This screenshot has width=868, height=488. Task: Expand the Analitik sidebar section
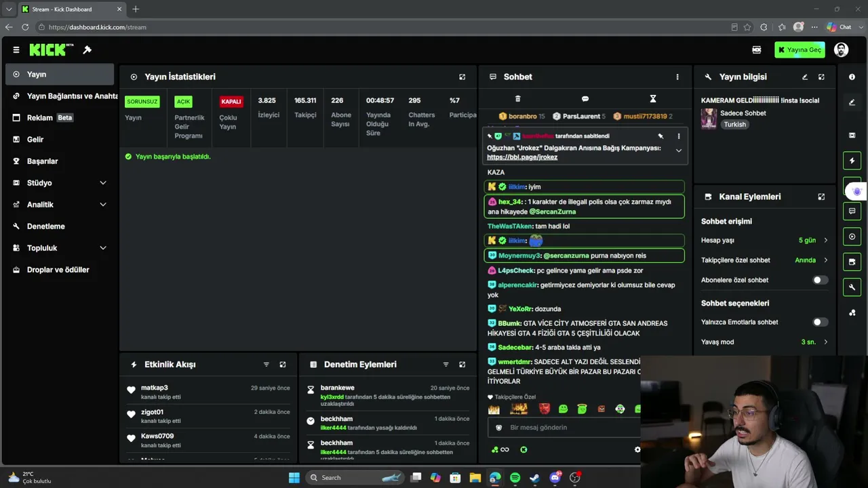103,205
